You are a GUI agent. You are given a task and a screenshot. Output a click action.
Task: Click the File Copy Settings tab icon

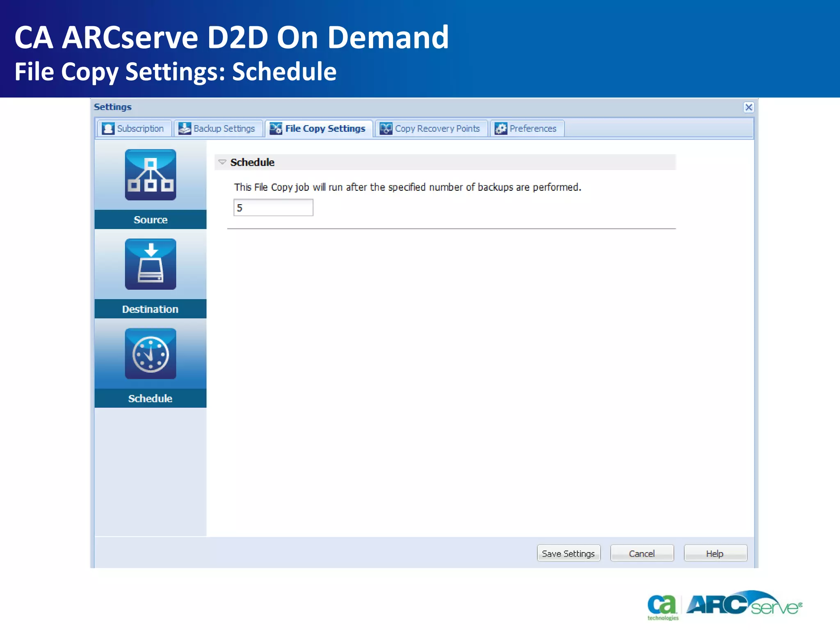[276, 128]
